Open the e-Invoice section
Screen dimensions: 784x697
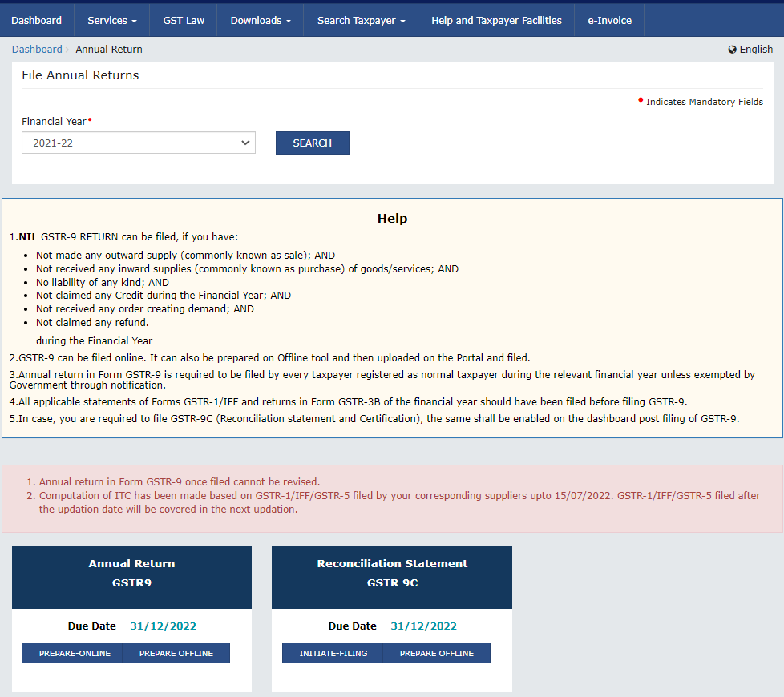[609, 20]
